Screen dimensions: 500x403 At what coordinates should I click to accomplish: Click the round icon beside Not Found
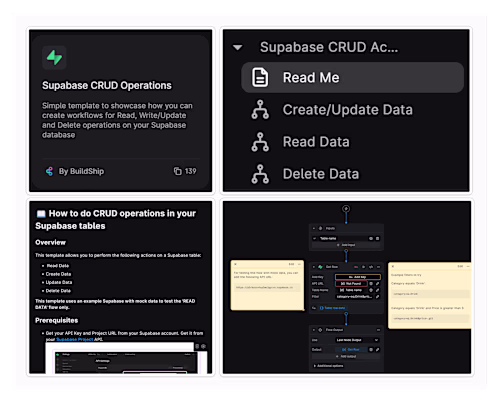click(371, 284)
